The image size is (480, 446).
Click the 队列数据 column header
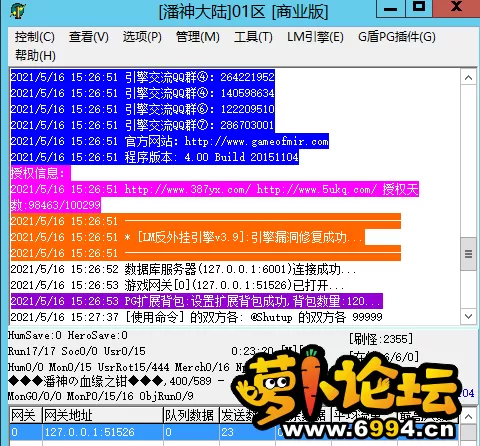click(191, 416)
